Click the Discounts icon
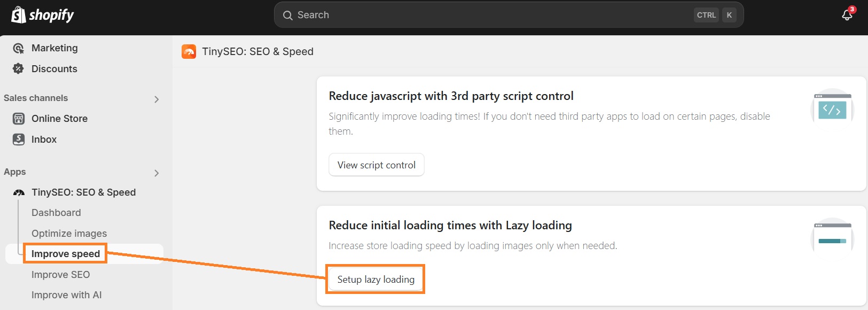The height and width of the screenshot is (310, 868). [19, 68]
